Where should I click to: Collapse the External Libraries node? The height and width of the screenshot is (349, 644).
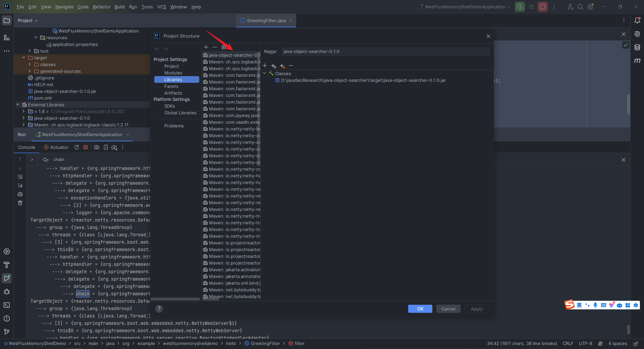pyautogui.click(x=18, y=105)
